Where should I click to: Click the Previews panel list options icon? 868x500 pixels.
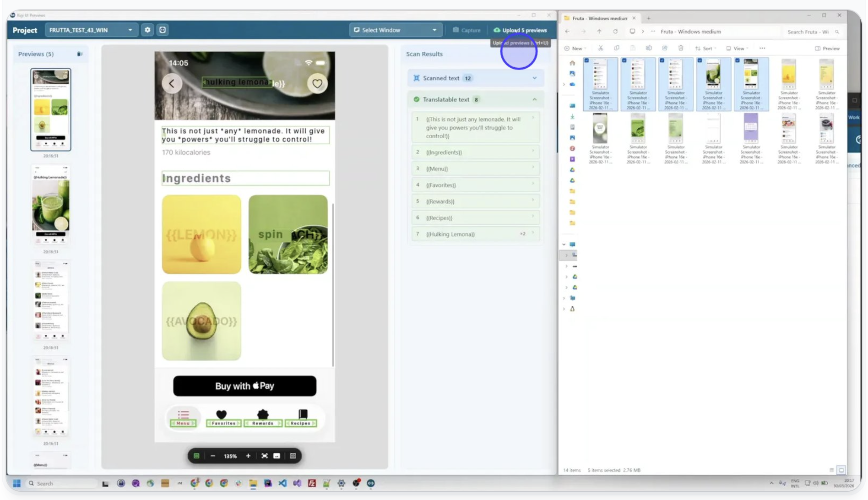80,54
